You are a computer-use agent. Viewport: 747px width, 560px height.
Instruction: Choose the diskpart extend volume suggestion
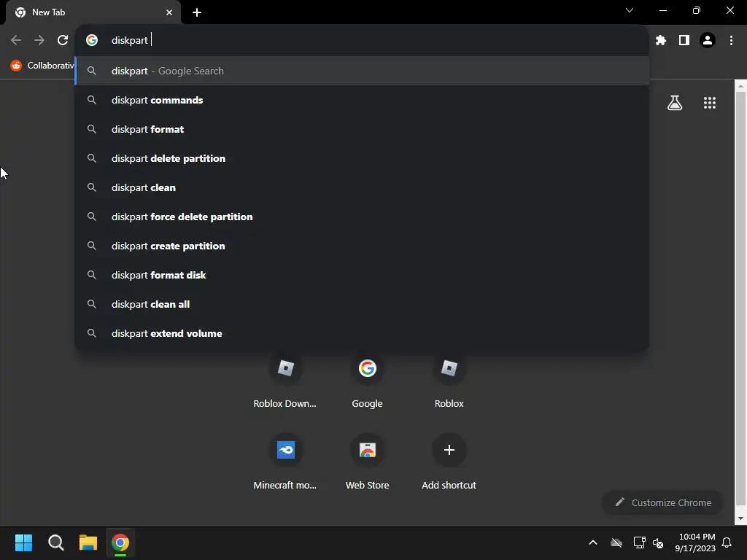pos(362,333)
